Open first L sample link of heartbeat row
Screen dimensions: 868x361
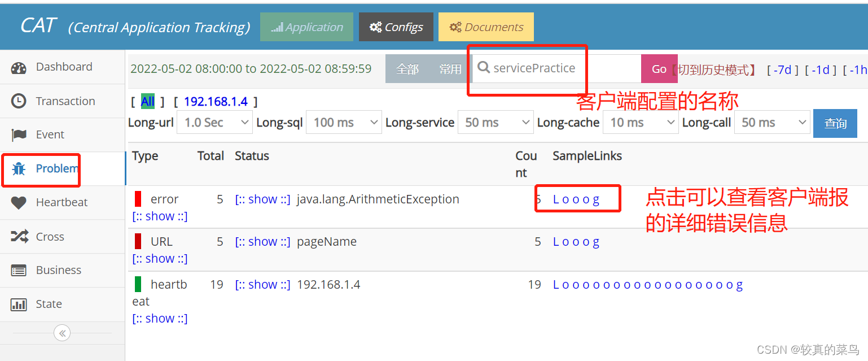coord(556,285)
